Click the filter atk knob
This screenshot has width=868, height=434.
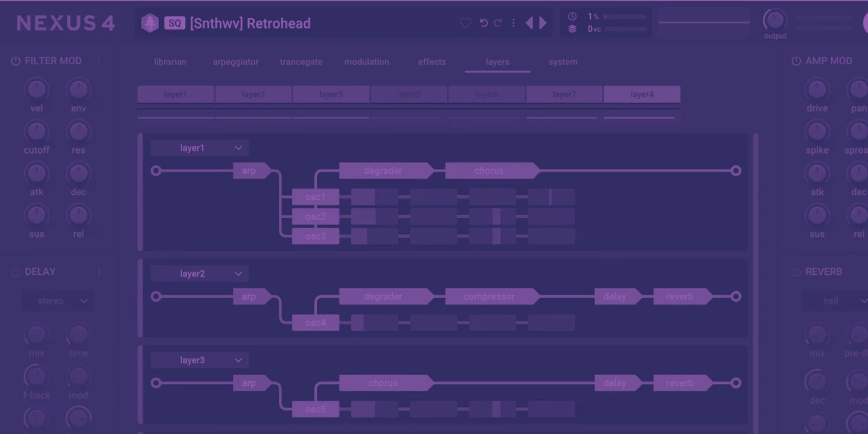click(36, 174)
